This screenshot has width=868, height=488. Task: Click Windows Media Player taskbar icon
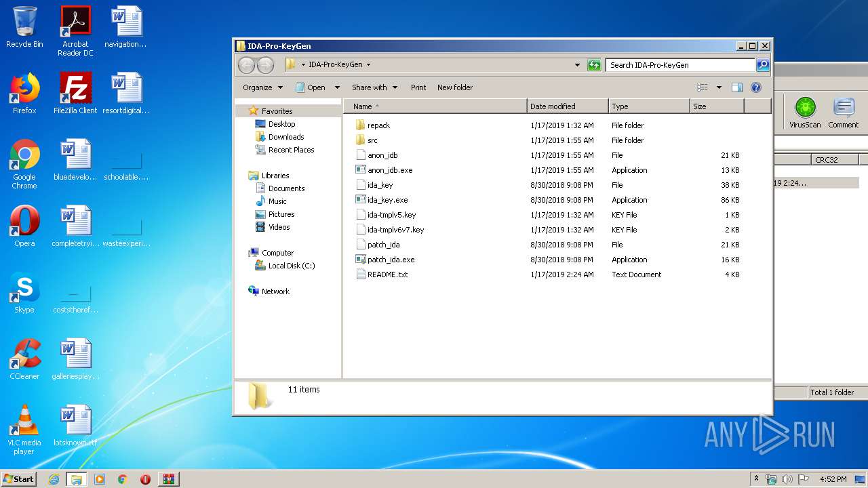pos(100,479)
